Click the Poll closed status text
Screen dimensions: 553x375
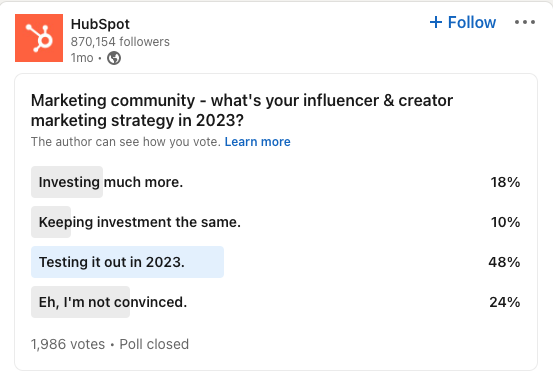[x=154, y=344]
